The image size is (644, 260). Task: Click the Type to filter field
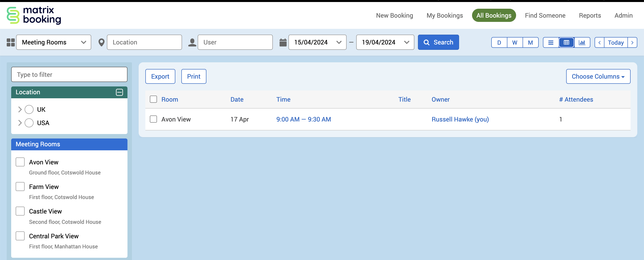(69, 74)
